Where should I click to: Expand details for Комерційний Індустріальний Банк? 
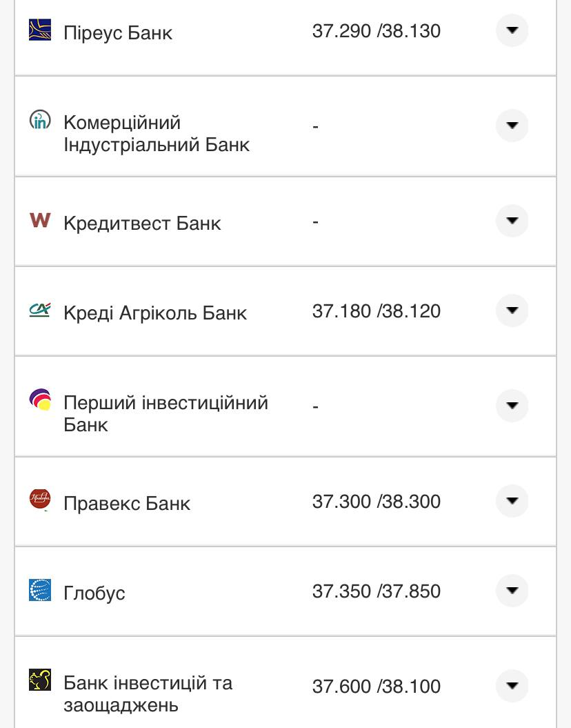512,126
